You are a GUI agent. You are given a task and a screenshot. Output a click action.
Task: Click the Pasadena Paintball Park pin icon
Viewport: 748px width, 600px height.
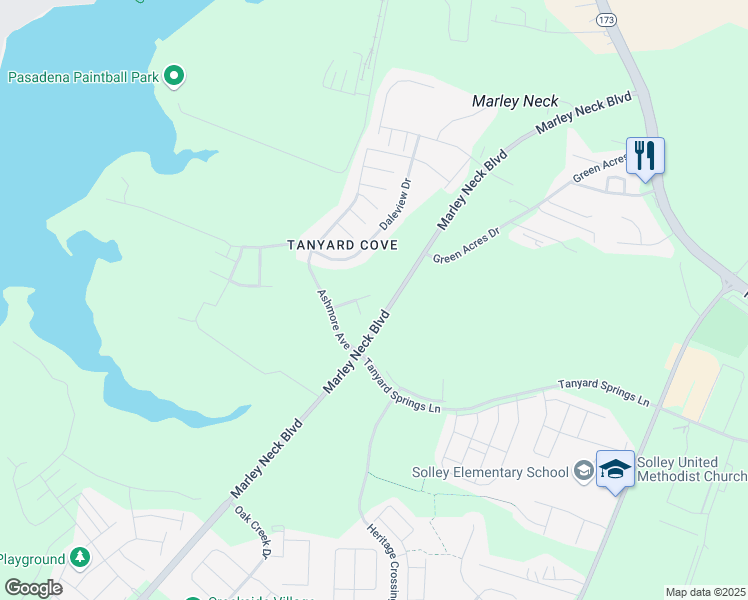pos(174,76)
